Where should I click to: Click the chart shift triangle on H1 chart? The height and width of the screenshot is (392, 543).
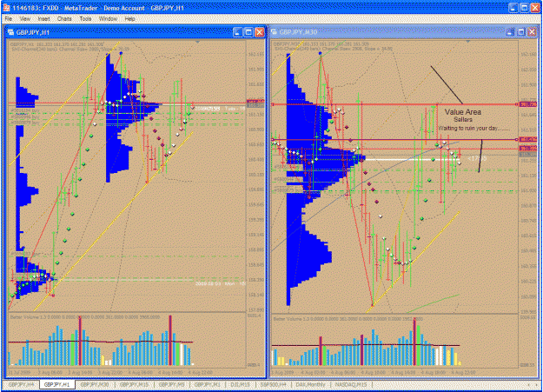(197, 42)
